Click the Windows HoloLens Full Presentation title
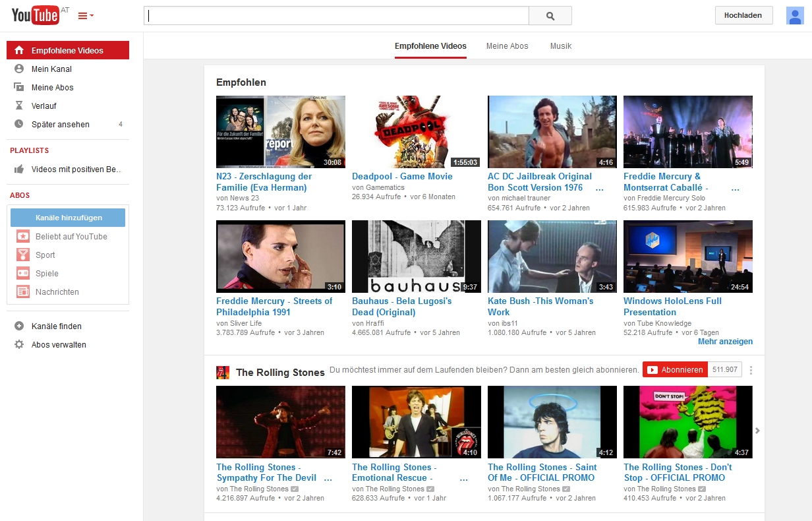 coord(672,307)
